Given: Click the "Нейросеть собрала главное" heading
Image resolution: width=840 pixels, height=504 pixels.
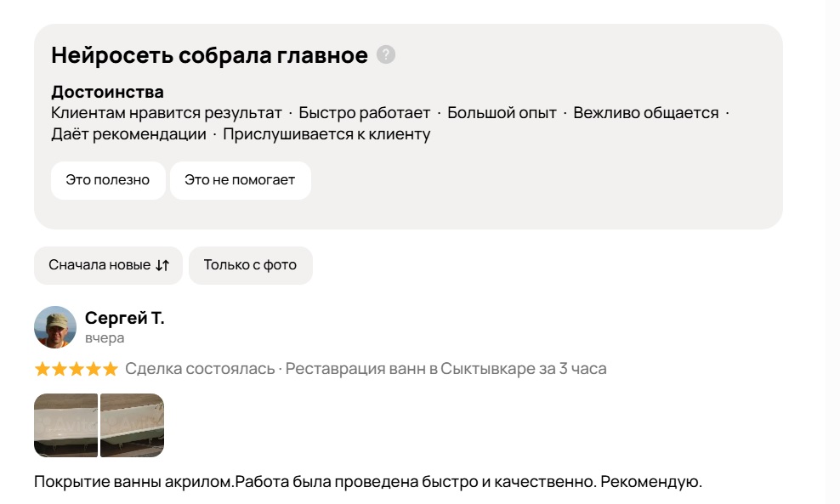Looking at the screenshot, I should pyautogui.click(x=209, y=56).
